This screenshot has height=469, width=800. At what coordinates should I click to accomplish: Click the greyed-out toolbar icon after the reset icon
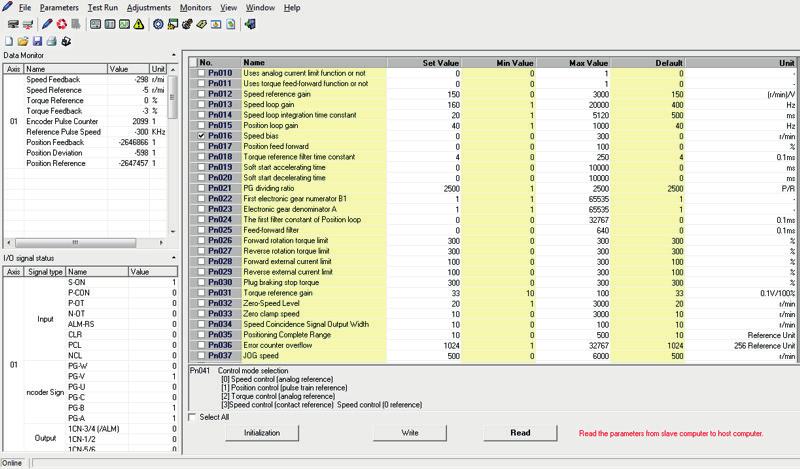pyautogui.click(x=76, y=24)
